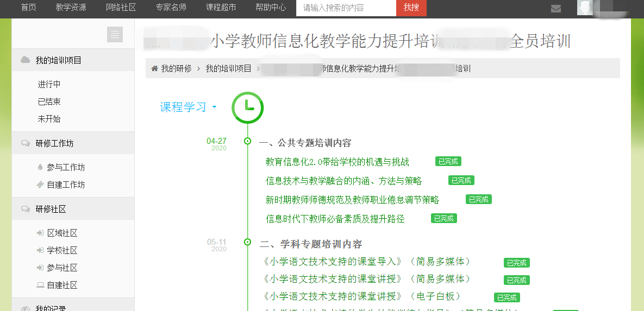
Task: Collapse the 研修工作坊 section header
Action: click(x=54, y=143)
